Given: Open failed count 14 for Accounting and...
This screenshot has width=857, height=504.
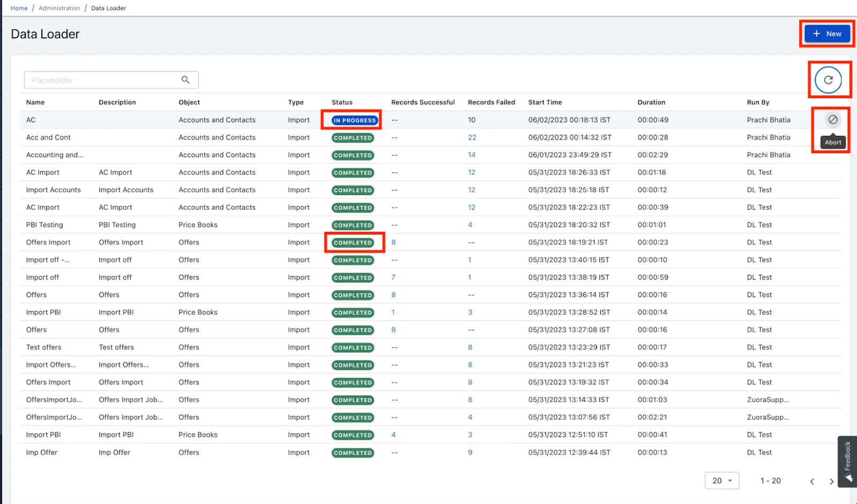Looking at the screenshot, I should (472, 155).
